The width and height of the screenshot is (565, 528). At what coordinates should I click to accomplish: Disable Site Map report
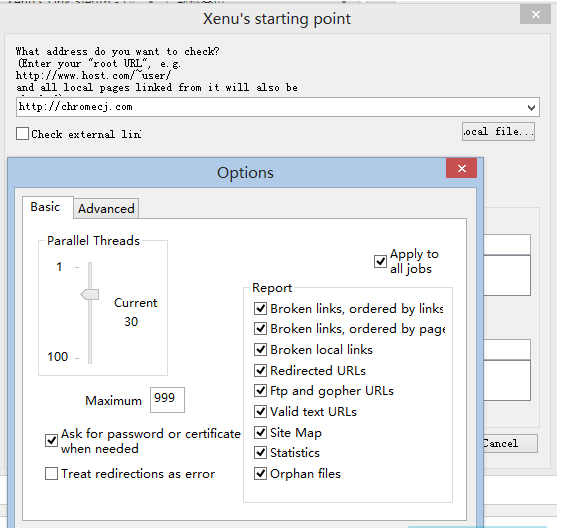pos(260,432)
